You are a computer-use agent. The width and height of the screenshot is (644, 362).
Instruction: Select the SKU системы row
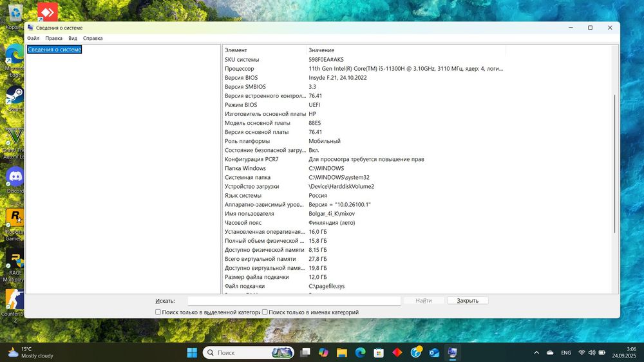pyautogui.click(x=365, y=59)
